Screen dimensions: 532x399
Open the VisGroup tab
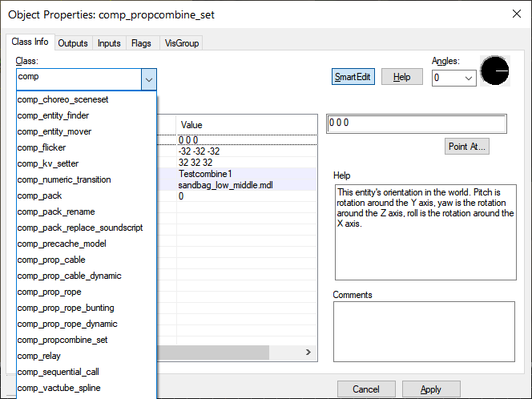coord(182,43)
